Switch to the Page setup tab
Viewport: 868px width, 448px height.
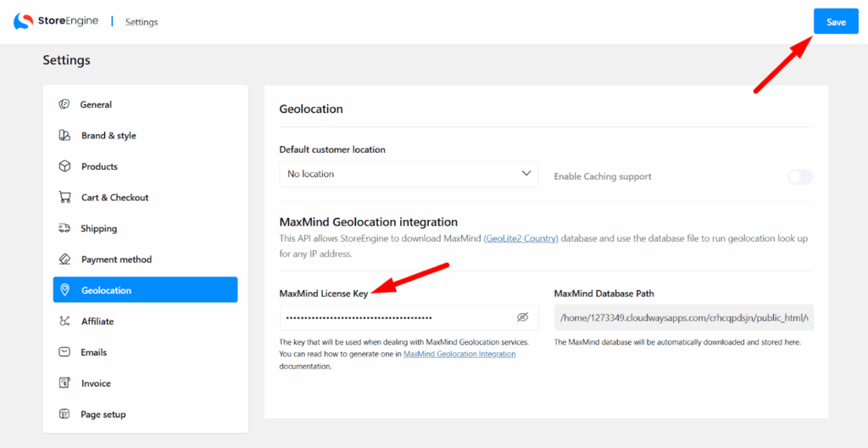pyautogui.click(x=103, y=414)
